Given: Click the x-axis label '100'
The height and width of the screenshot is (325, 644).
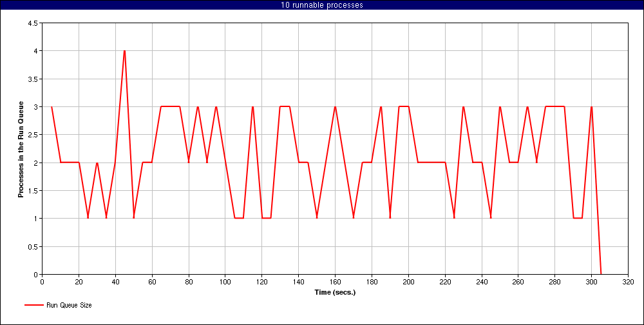Looking at the screenshot, I should 225,282.
